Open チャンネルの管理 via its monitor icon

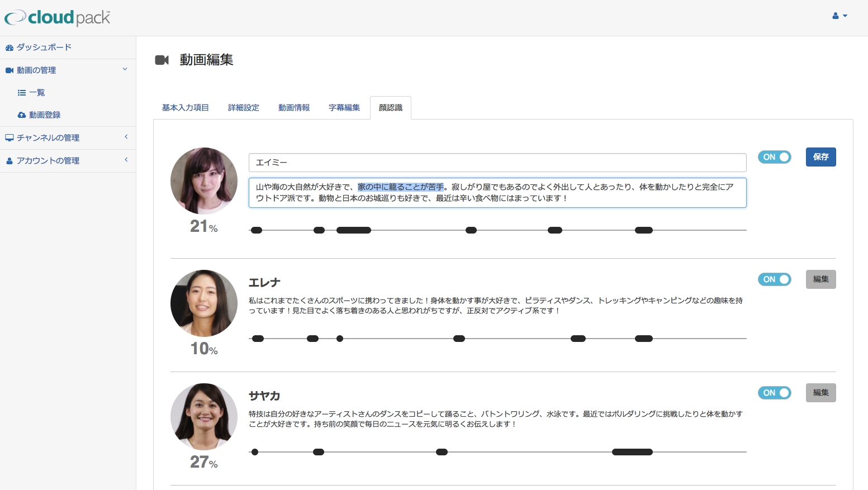(x=9, y=137)
